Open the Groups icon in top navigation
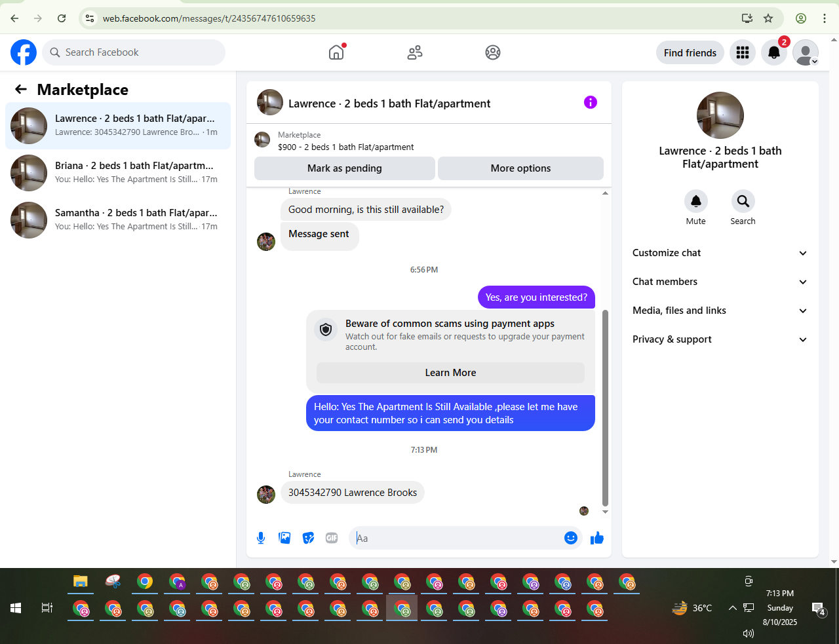 [493, 52]
